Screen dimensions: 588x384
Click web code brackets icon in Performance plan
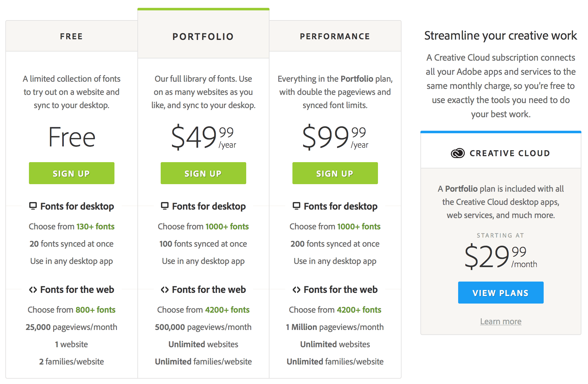pyautogui.click(x=297, y=290)
